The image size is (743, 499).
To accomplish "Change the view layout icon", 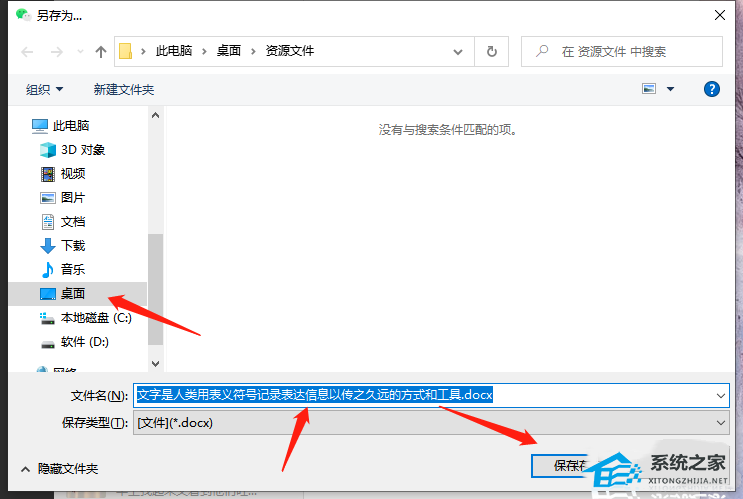I will 649,89.
